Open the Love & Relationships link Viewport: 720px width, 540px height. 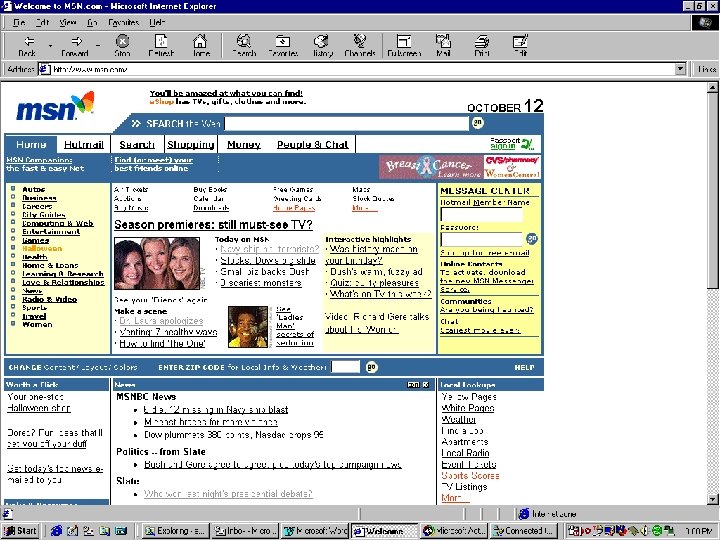click(x=63, y=282)
